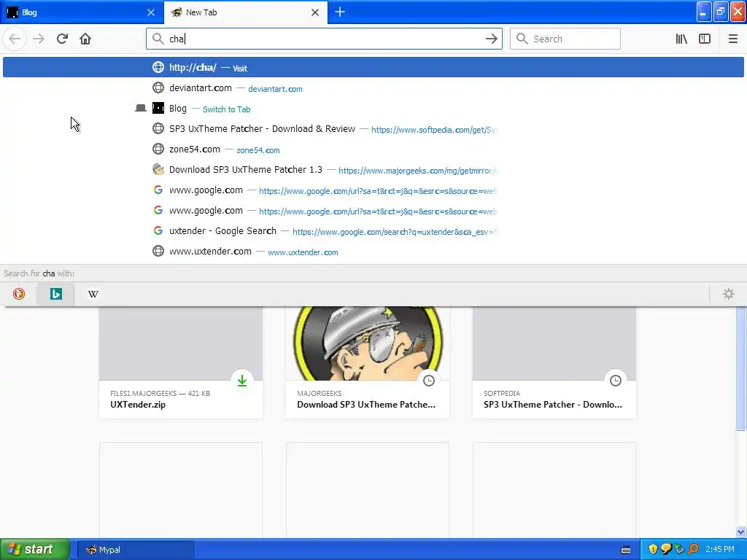Viewport: 747px width, 560px height.
Task: Open search settings gear icon
Action: (729, 294)
